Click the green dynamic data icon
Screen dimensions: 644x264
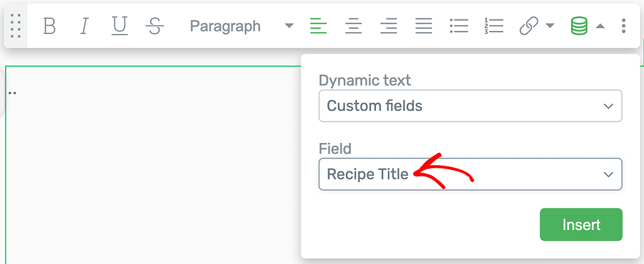[x=579, y=26]
